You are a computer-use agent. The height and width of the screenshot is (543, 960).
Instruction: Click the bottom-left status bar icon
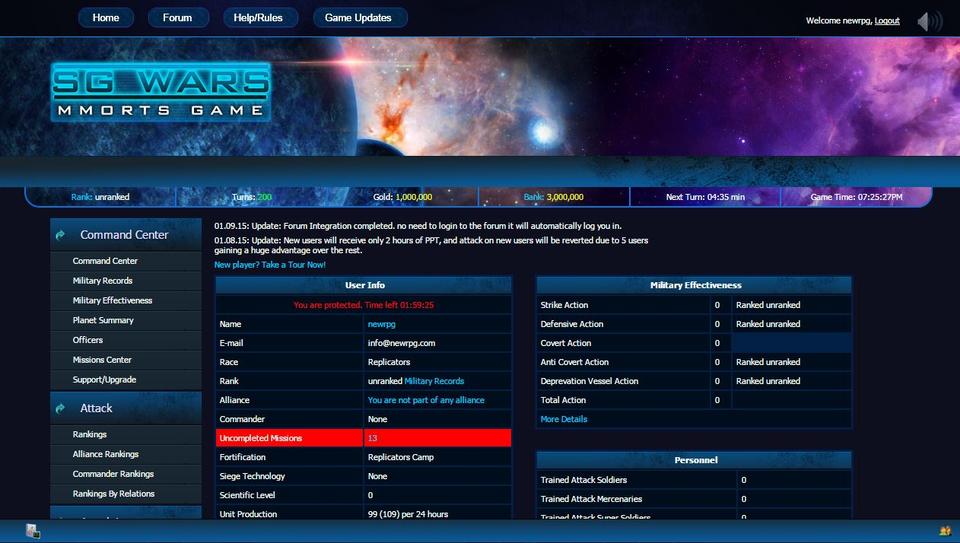click(x=32, y=531)
